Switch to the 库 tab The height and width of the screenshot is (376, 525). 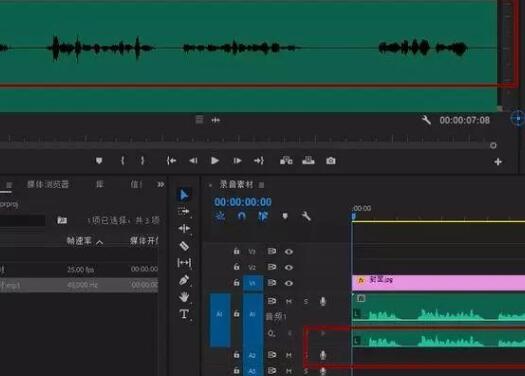click(x=100, y=184)
